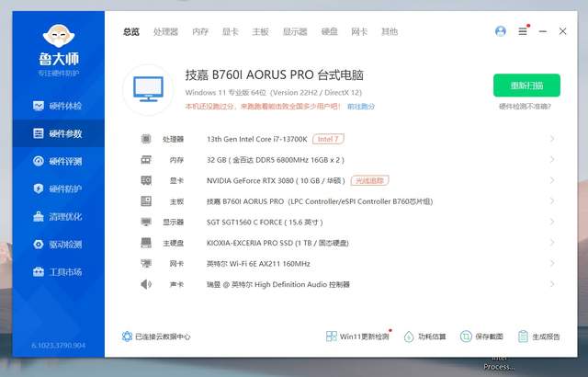
Task: Click 生成报告 to generate report
Action: pos(539,337)
